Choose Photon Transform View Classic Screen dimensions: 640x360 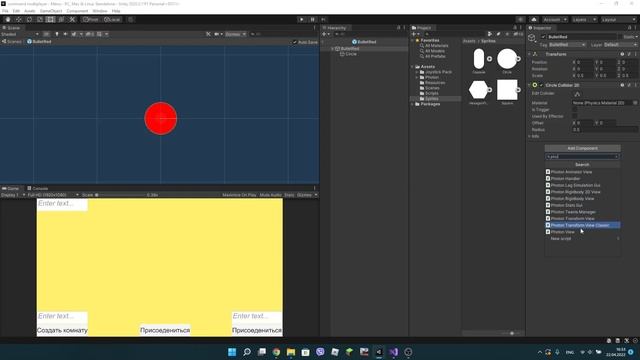[x=583, y=225]
